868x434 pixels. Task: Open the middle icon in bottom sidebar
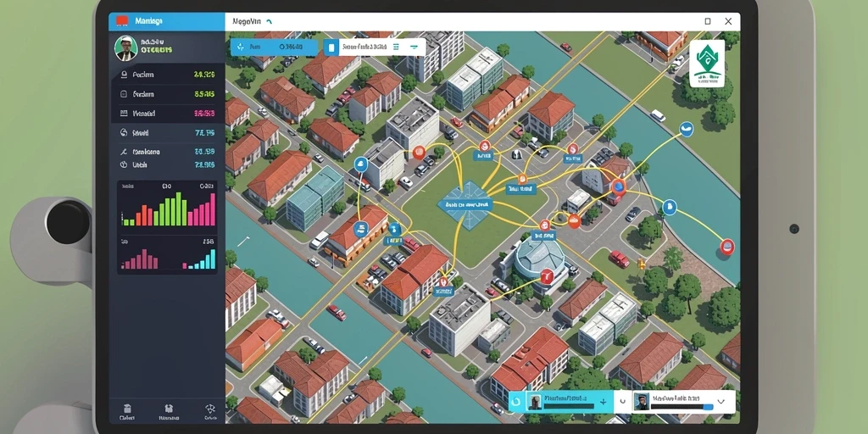[x=167, y=409]
